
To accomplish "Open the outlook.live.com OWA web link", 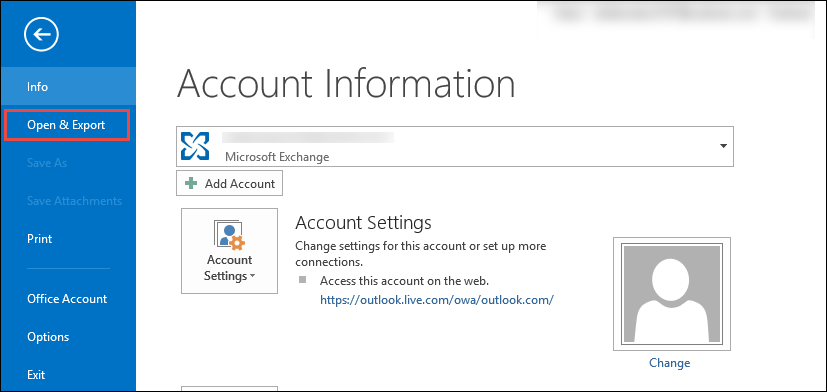I will click(437, 300).
